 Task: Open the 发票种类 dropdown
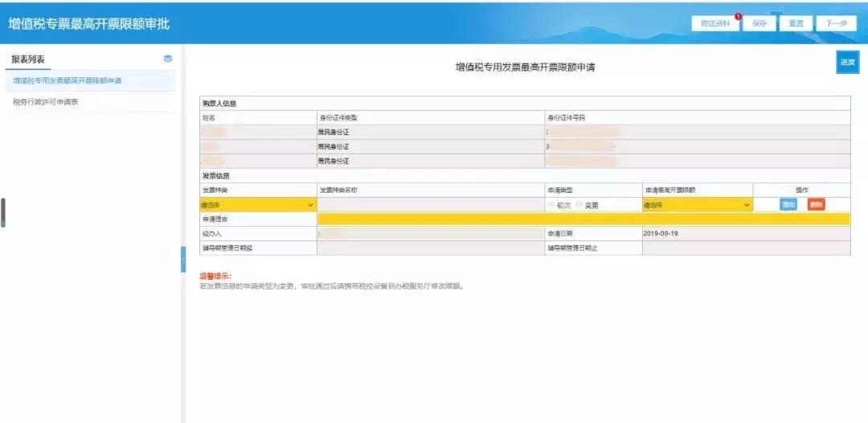point(257,205)
